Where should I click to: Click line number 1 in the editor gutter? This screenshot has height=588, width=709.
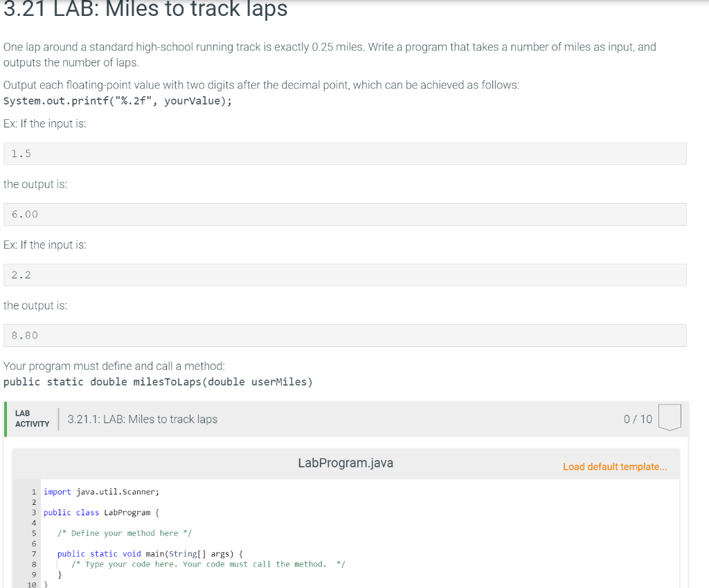(34, 492)
